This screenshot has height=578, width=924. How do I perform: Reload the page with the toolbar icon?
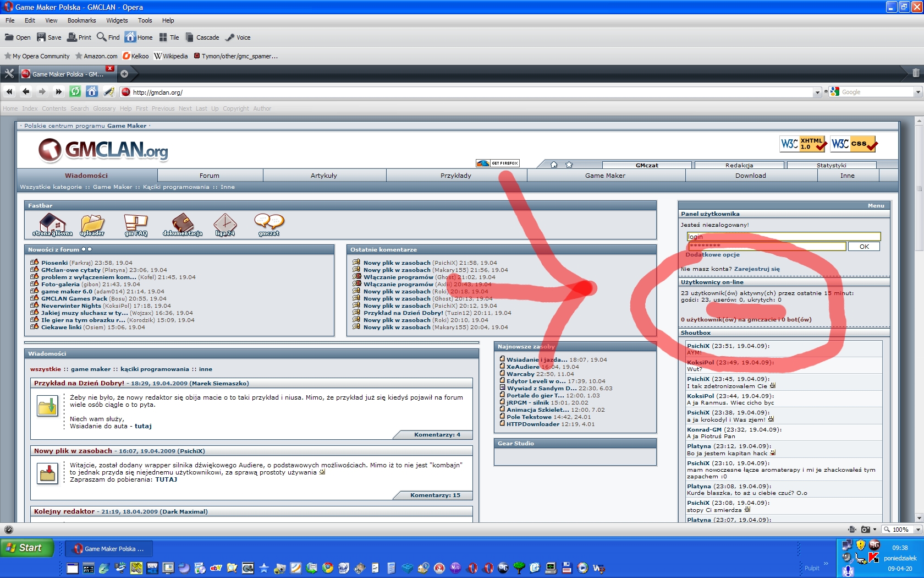coord(75,92)
